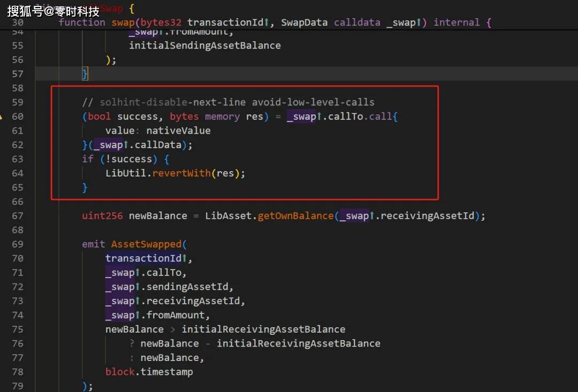Click 'initialReceivingAssetBalance' on line 75

pos(263,329)
